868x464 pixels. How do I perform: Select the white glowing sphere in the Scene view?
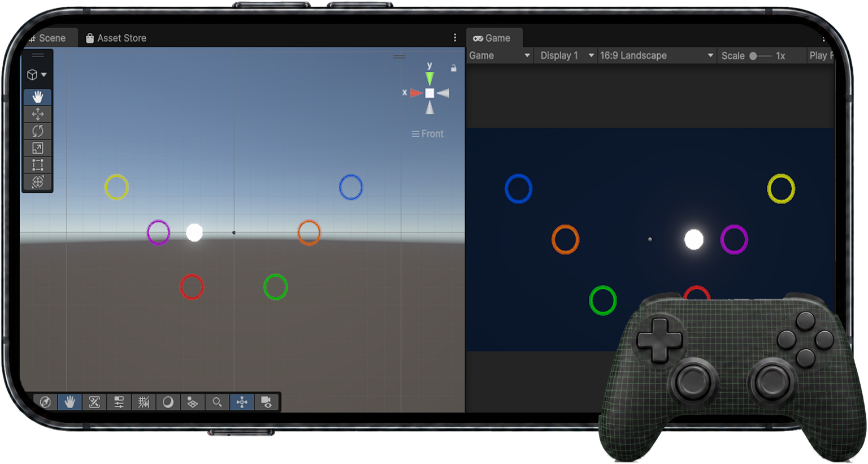pos(194,232)
